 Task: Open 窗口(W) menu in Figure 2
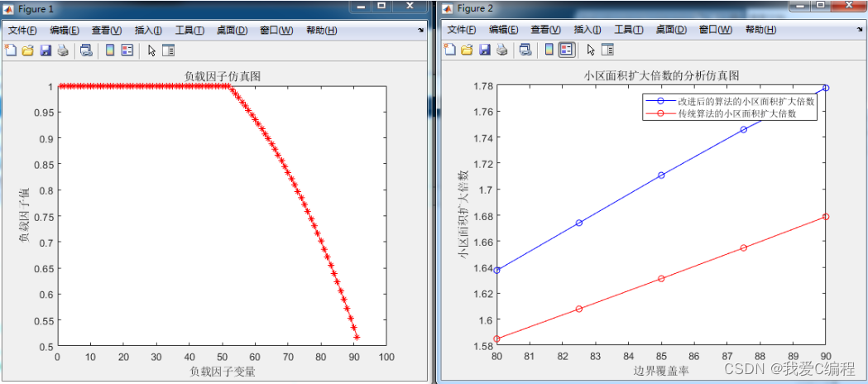click(716, 30)
